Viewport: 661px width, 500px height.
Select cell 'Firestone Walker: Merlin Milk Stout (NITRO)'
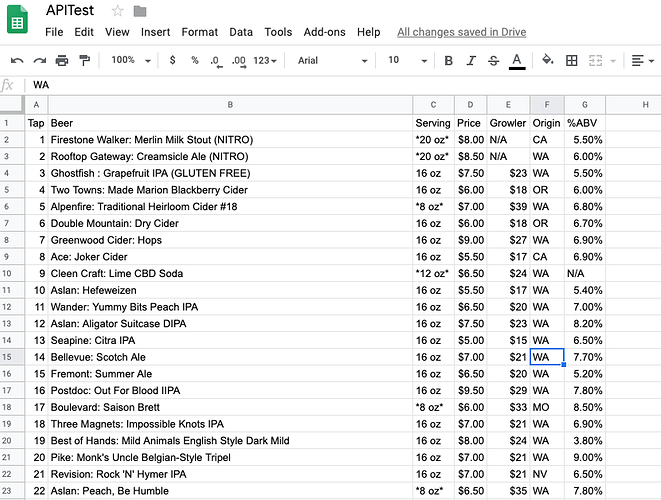point(230,140)
